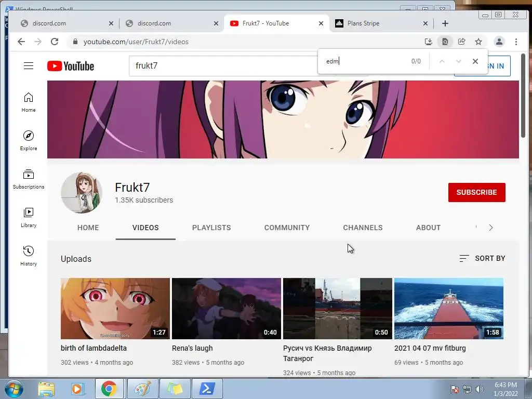Open the Русич vs Князь Владимир video thumbnail

tap(338, 309)
